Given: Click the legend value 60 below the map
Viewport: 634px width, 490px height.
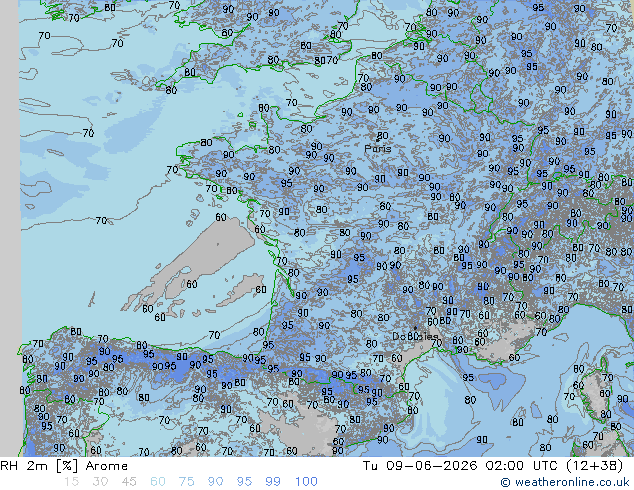Looking at the screenshot, I should (x=158, y=482).
